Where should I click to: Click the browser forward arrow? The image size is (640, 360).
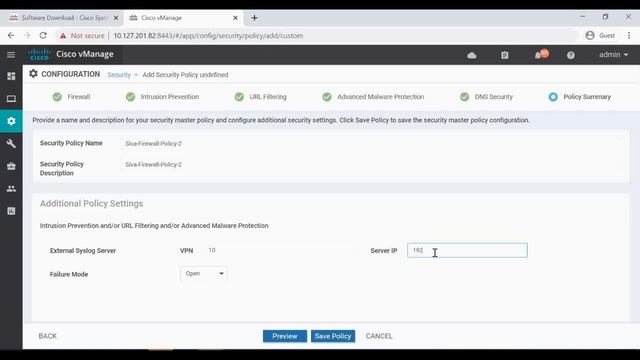(x=27, y=36)
